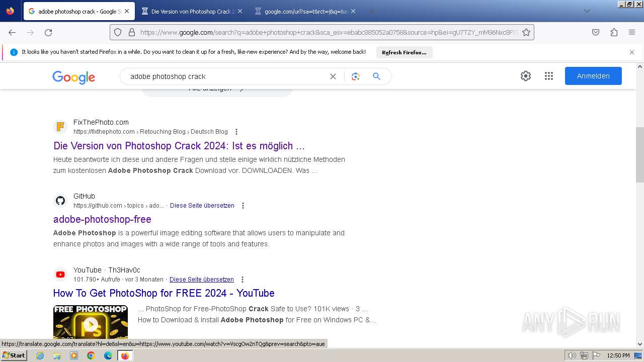Click the scrollbar down arrow
The image size is (644, 362).
click(639, 344)
